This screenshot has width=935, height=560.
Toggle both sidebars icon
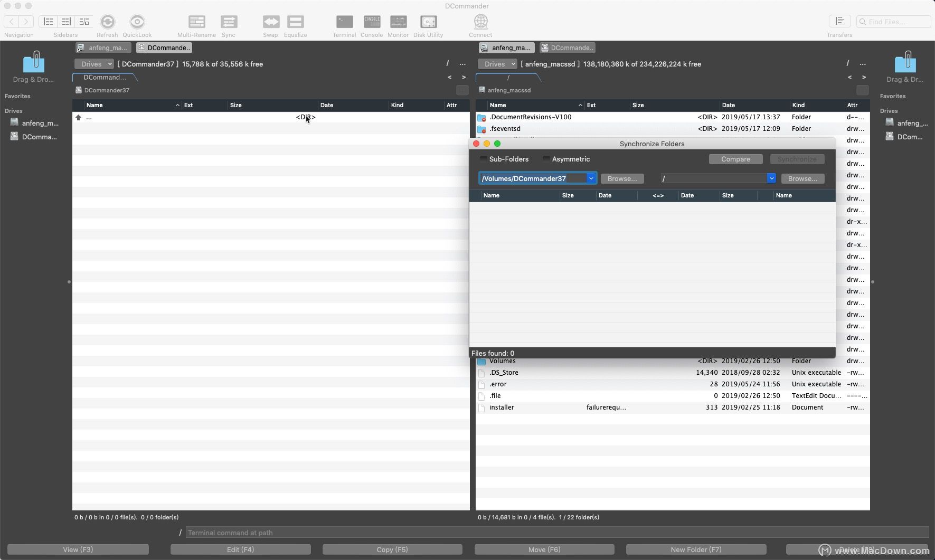pos(84,21)
